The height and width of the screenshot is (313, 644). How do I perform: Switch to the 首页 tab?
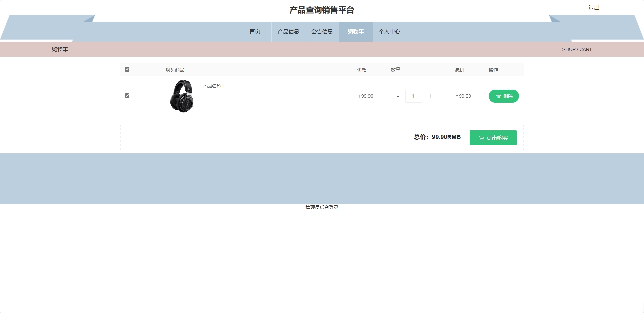[255, 31]
